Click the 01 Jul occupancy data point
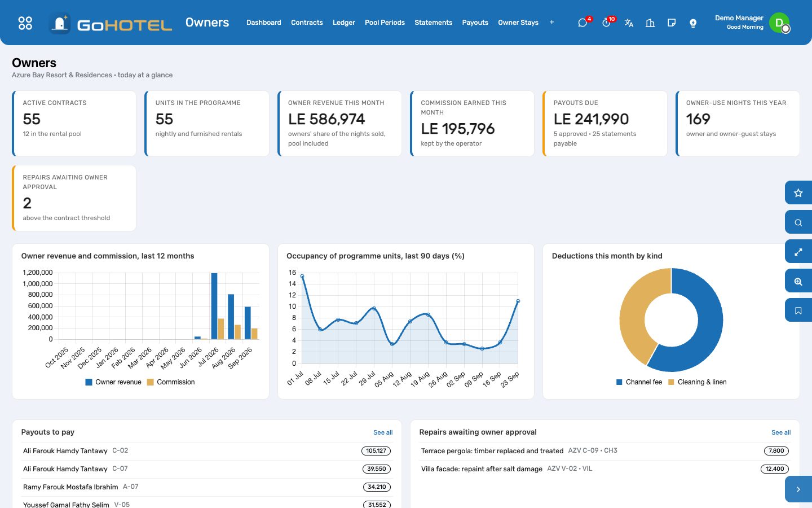The width and height of the screenshot is (812, 508). click(x=302, y=276)
